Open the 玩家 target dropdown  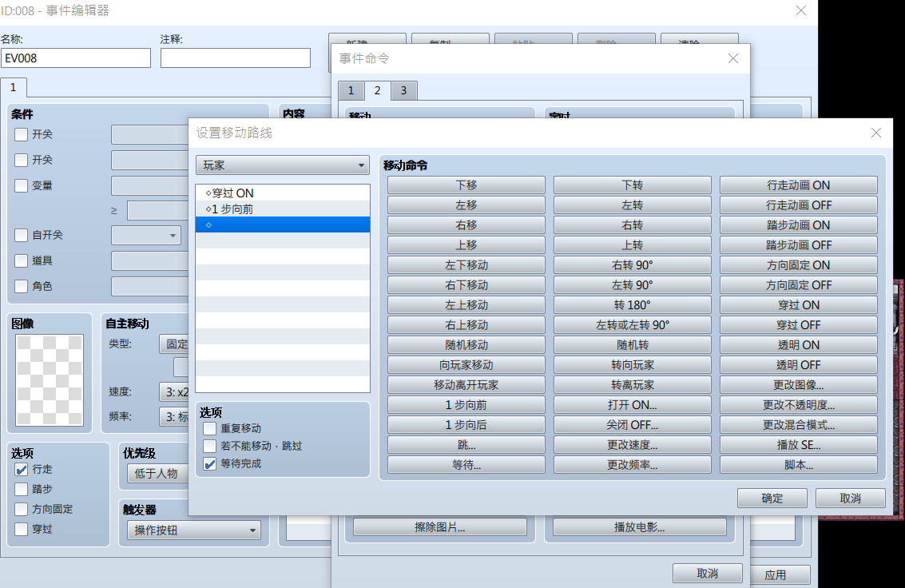[x=283, y=165]
